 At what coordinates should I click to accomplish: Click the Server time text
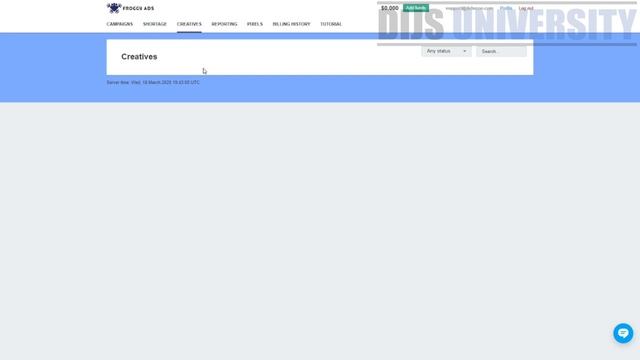153,82
